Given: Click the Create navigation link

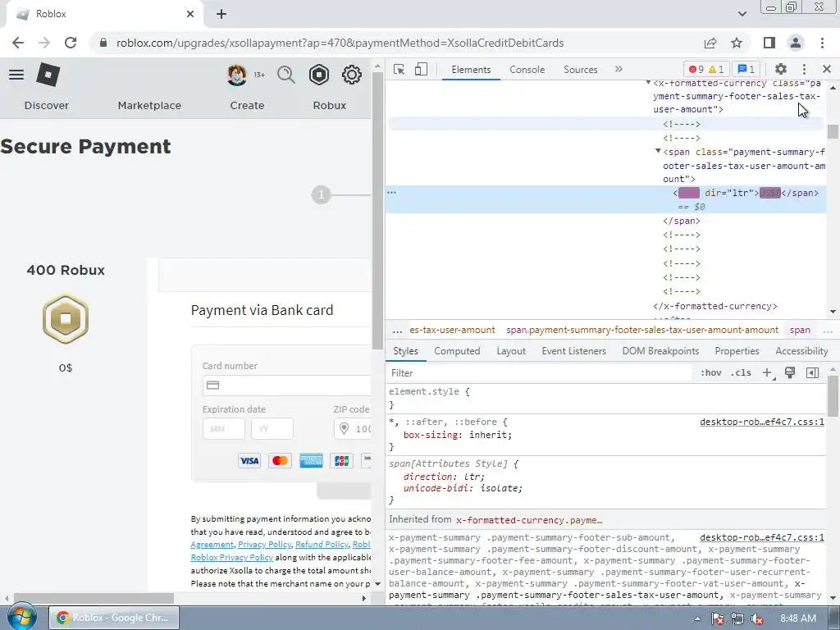Looking at the screenshot, I should point(247,106).
